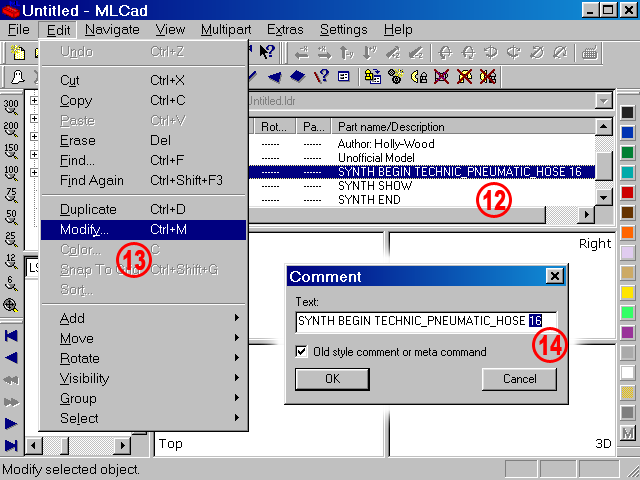640x480 pixels.
Task: Click the keyboard entry toolbar icon
Action: pyautogui.click(x=589, y=53)
